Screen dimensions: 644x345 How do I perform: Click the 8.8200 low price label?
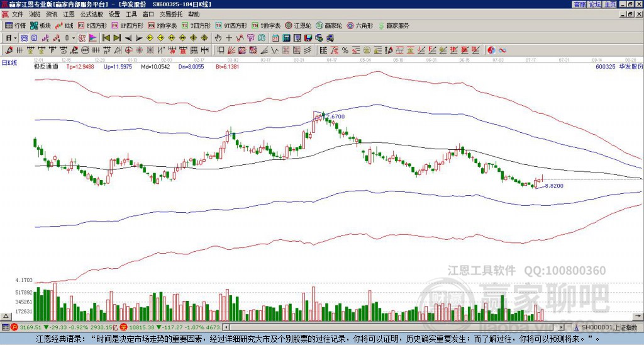554,186
